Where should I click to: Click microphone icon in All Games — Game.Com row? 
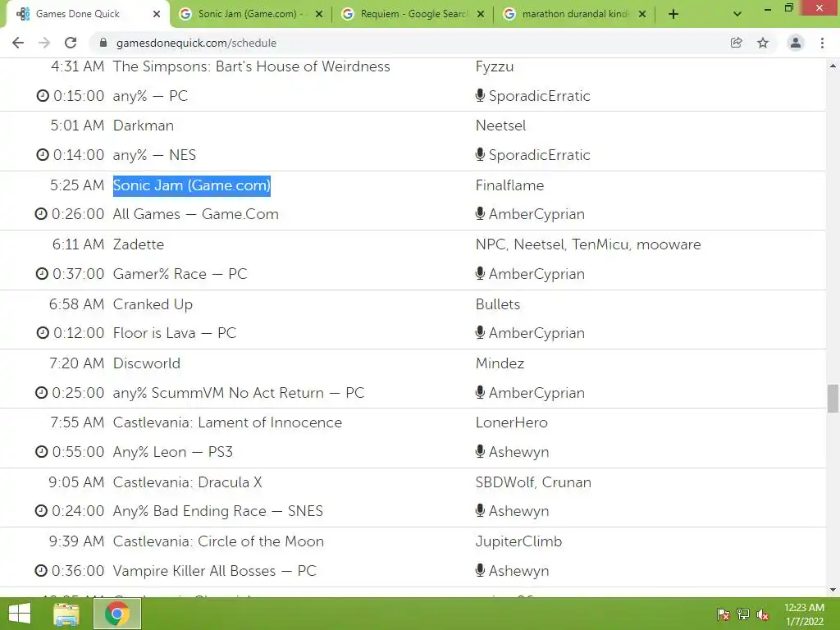(x=480, y=213)
